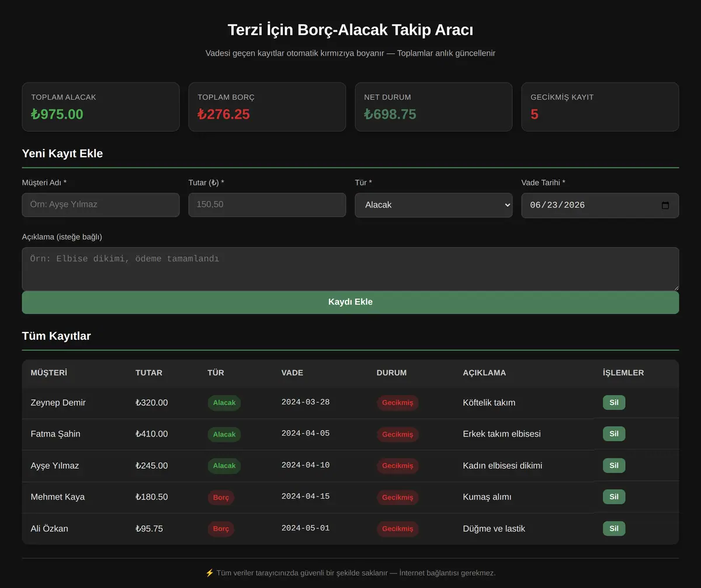The height and width of the screenshot is (588, 701).
Task: Delete Zeynep Demir record with Sil
Action: 614,402
